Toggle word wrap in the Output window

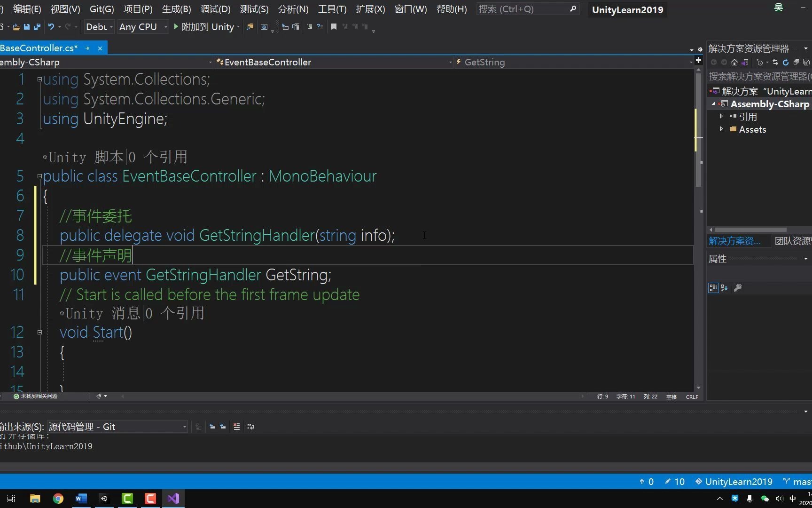pyautogui.click(x=250, y=427)
